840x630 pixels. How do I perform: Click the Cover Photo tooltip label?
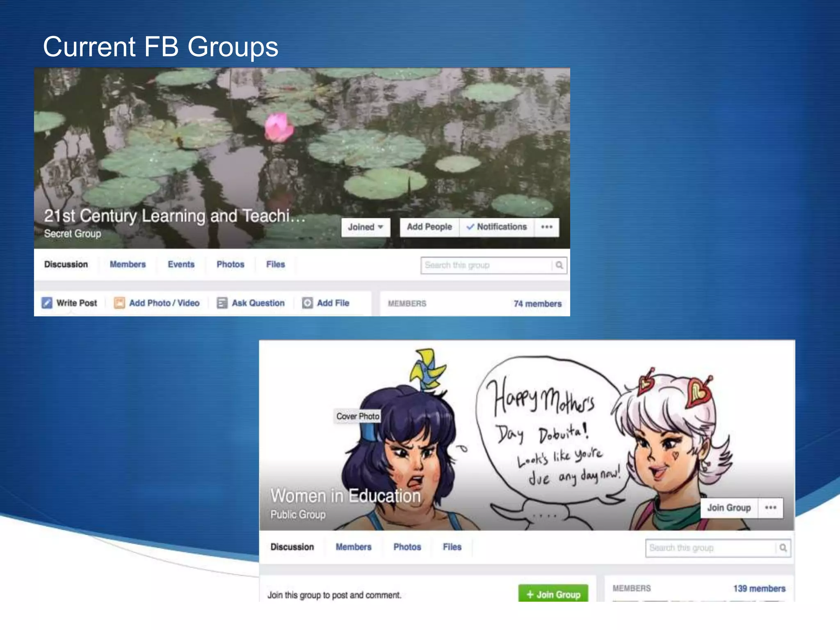click(x=358, y=416)
